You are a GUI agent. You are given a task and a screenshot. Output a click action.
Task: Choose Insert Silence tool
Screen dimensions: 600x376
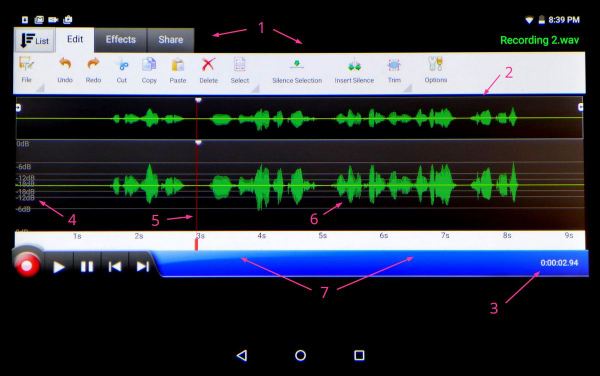(x=354, y=70)
